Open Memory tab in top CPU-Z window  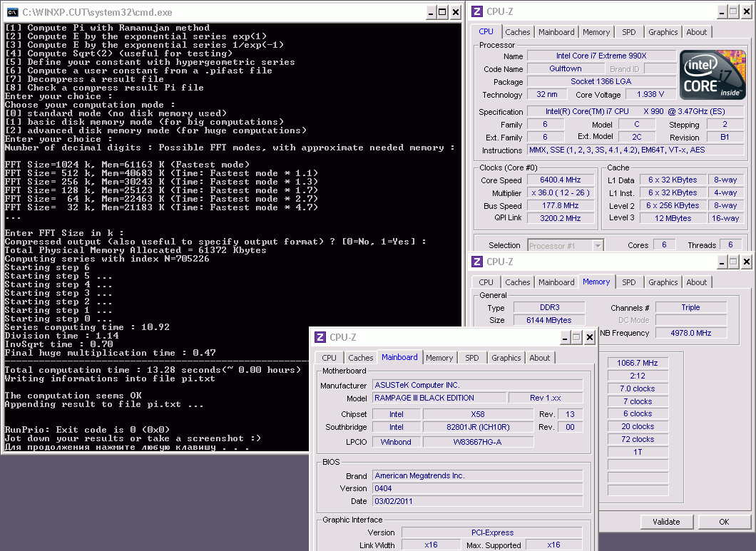pyautogui.click(x=596, y=32)
